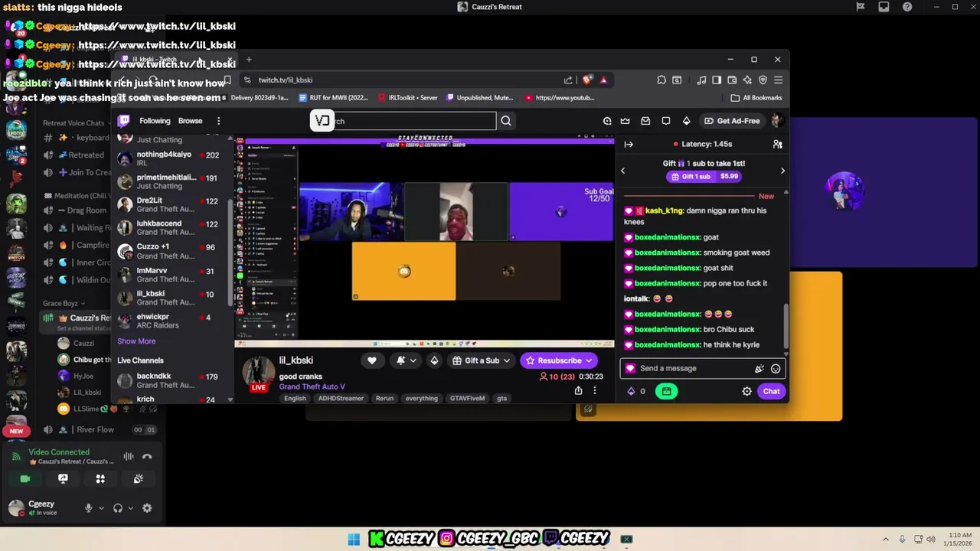Click Show More in followed channels
The height and width of the screenshot is (551, 980).
(x=136, y=341)
